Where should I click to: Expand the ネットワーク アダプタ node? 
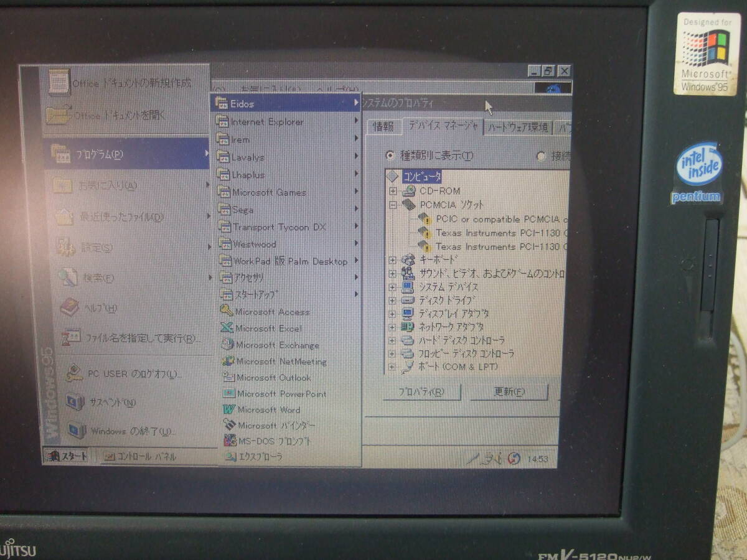(x=392, y=327)
